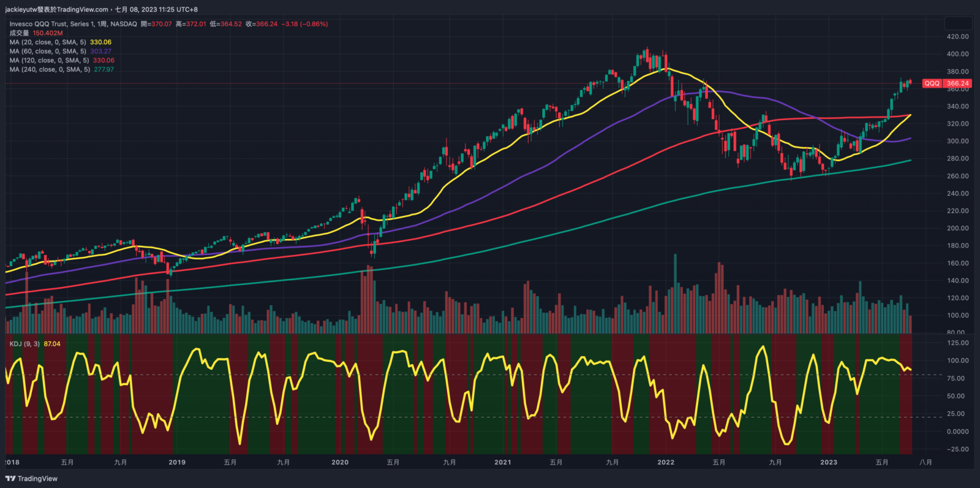Click the red QQQ symbol tag

pyautogui.click(x=932, y=83)
